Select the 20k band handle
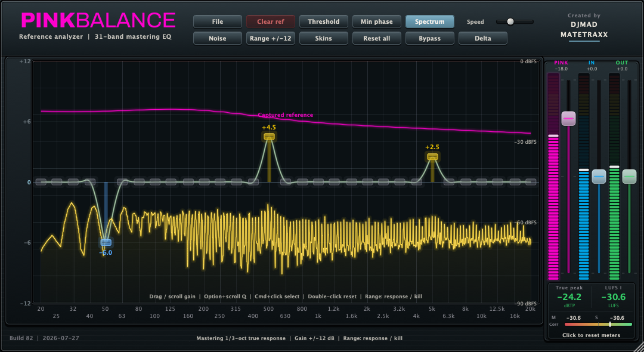The width and height of the screenshot is (644, 352). 531,182
